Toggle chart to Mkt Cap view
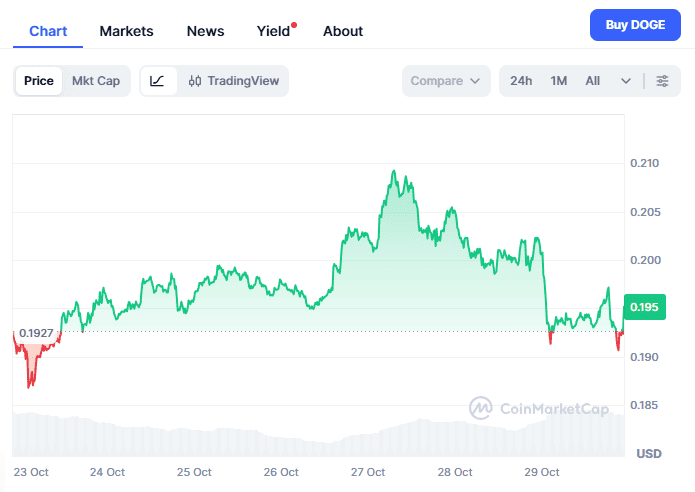Screen dimensions: 695x492 [96, 81]
